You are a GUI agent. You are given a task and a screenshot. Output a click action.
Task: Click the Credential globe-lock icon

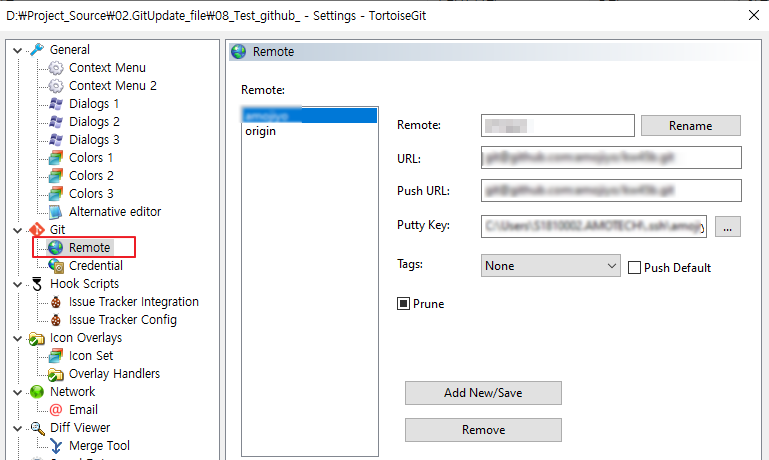pos(56,266)
